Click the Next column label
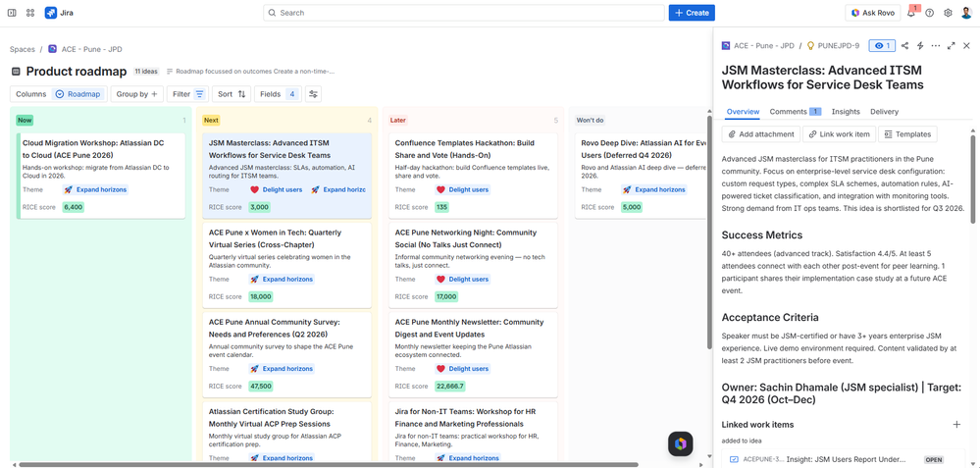The height and width of the screenshot is (468, 980). pyautogui.click(x=211, y=120)
